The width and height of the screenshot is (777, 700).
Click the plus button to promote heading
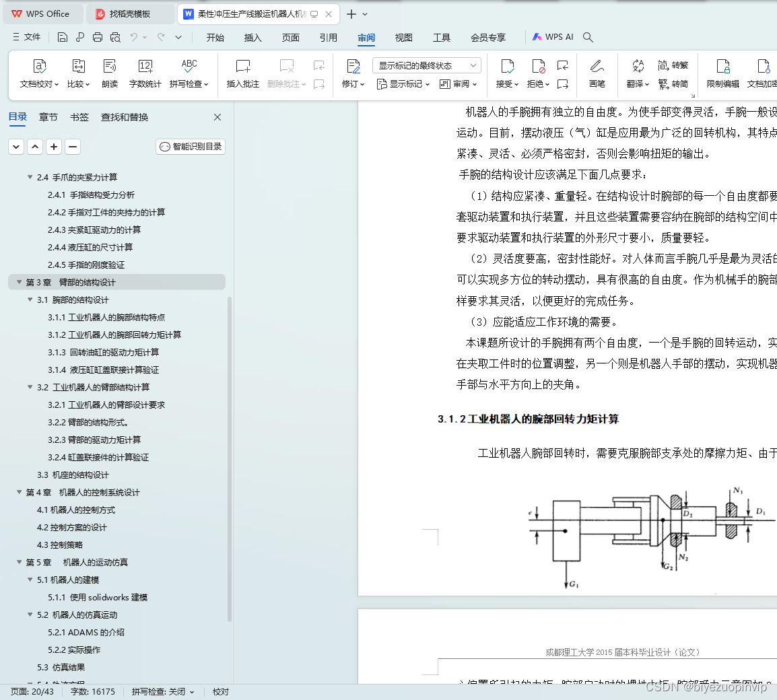pos(54,147)
